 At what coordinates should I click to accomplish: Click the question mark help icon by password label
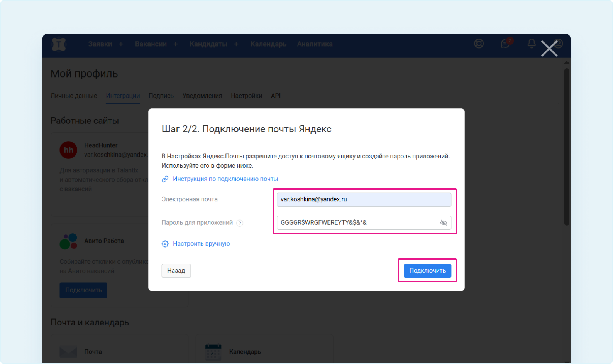pos(240,223)
